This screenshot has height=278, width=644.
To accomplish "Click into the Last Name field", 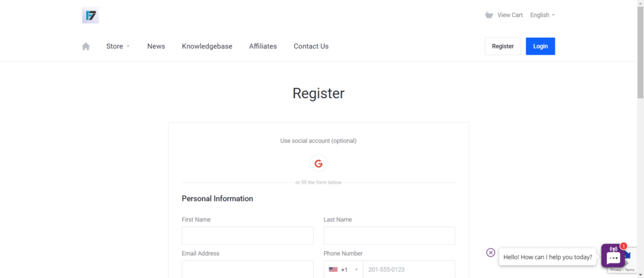I will point(389,235).
